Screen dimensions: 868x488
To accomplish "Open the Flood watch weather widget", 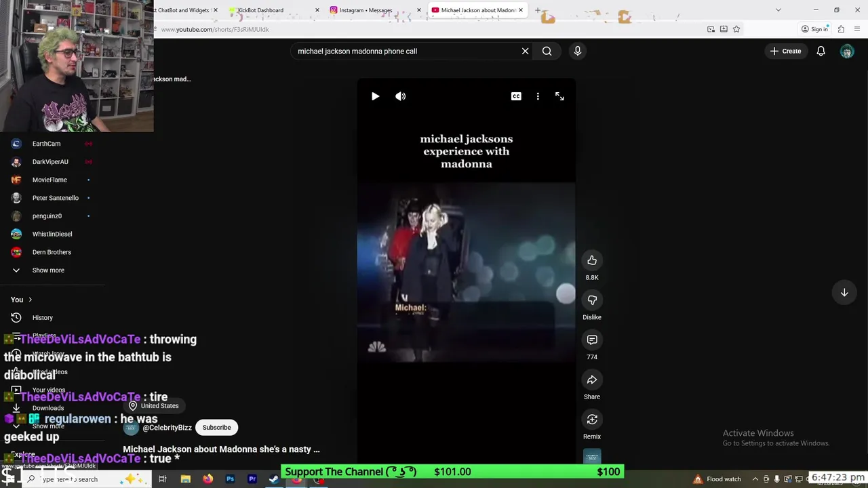I will pyautogui.click(x=717, y=479).
